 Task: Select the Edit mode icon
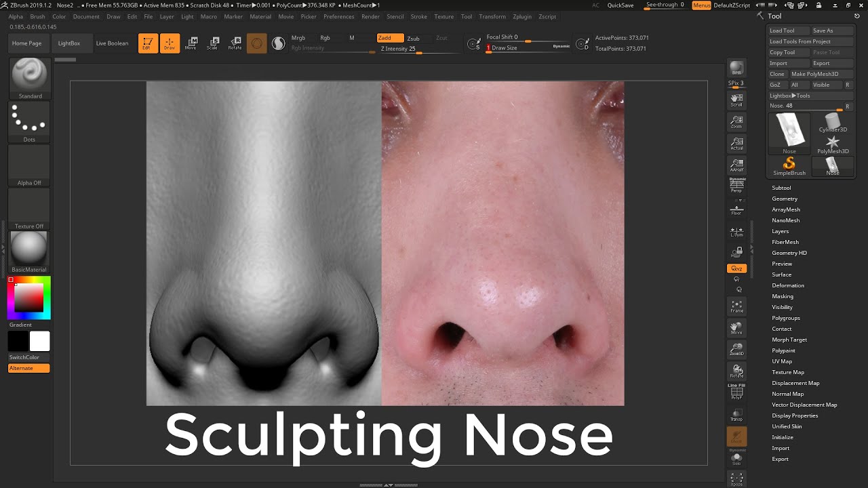(x=148, y=43)
